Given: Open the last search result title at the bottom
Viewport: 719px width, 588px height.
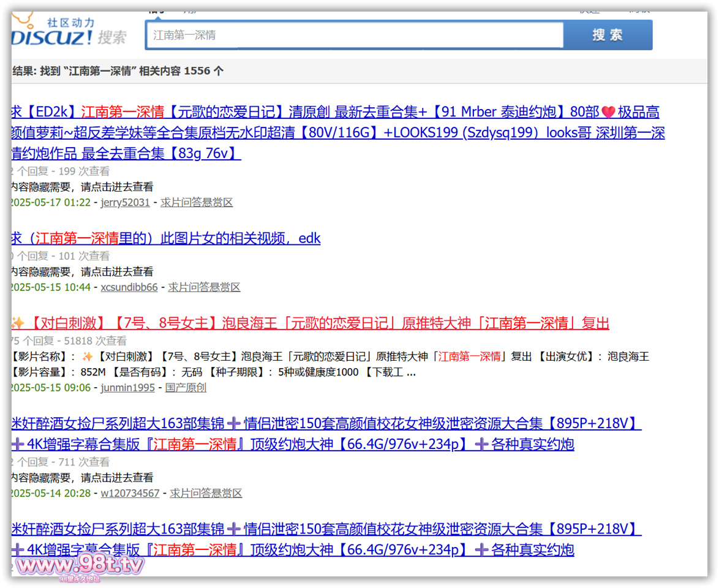Looking at the screenshot, I should coord(325,529).
